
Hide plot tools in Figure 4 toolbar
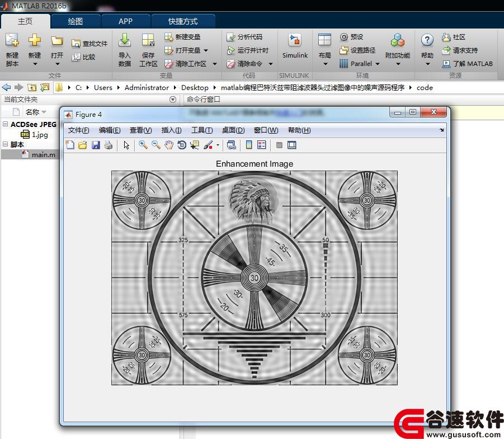pyautogui.click(x=279, y=145)
